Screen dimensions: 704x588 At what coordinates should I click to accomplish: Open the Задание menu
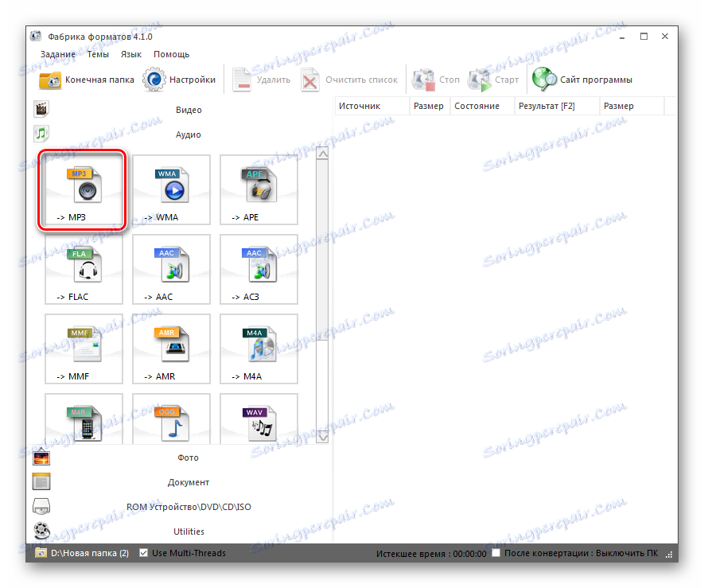point(58,54)
